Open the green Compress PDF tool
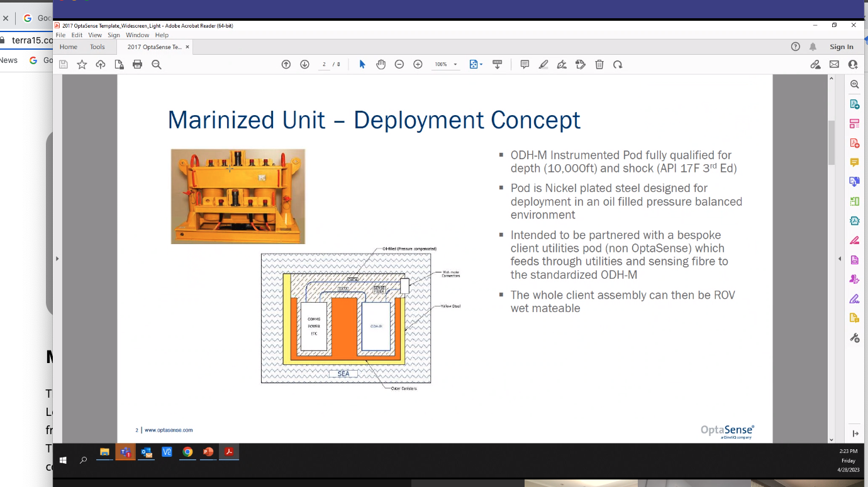Screen dimensions: 868x487 point(854,201)
